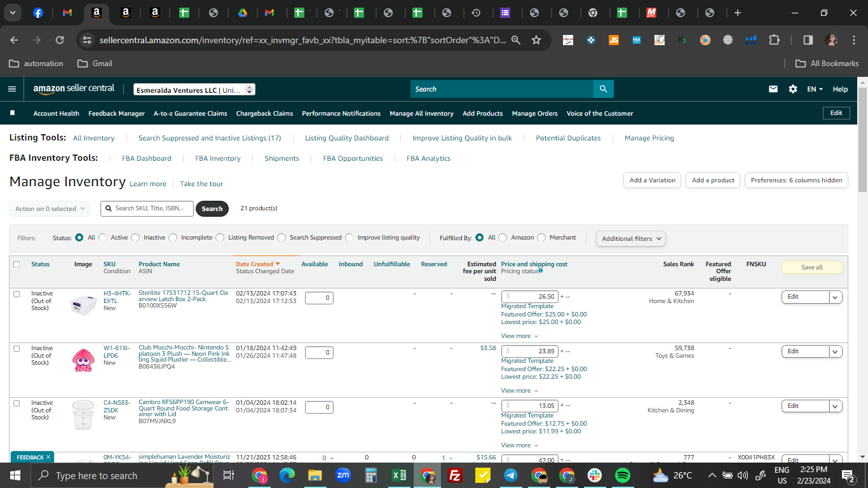Select the Inactive status radio button
The width and height of the screenshot is (868, 488).
tap(135, 238)
